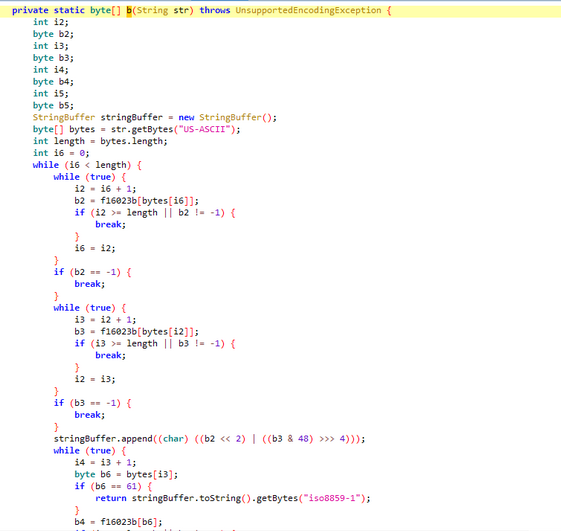Click the assignment 'i6 = i2;'
This screenshot has width=561, height=531.
tap(95, 248)
